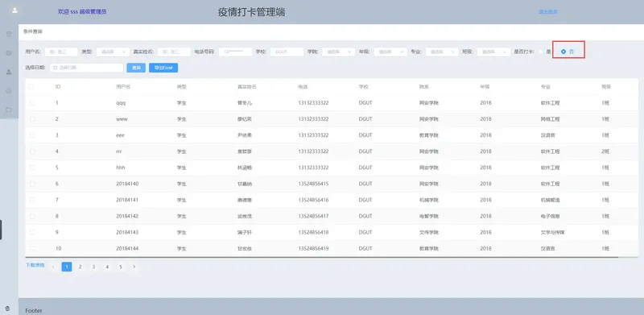Focus the 电话号码 input field
The image size is (644, 315).
[x=235, y=52]
